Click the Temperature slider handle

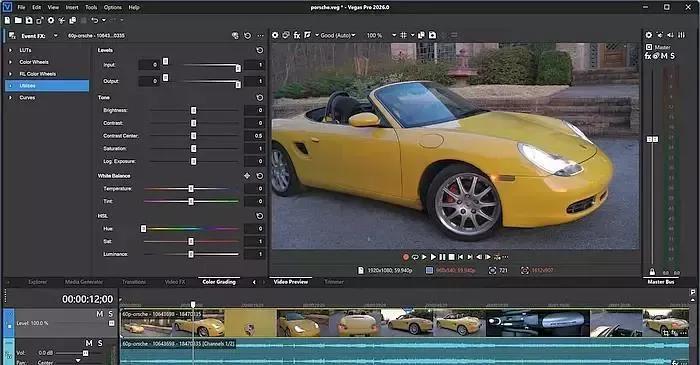(191, 189)
